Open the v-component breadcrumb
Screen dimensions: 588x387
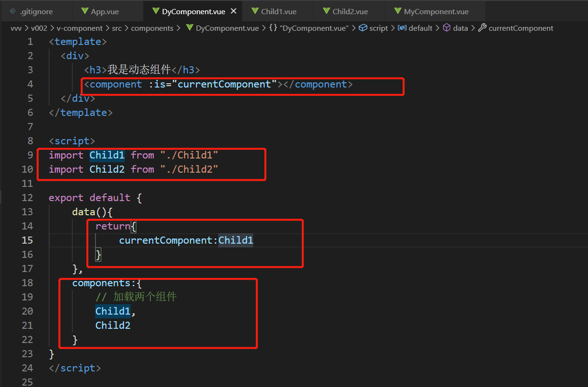point(80,28)
